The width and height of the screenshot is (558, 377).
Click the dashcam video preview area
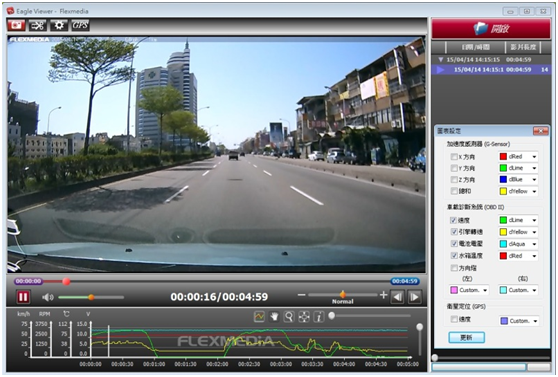point(216,154)
